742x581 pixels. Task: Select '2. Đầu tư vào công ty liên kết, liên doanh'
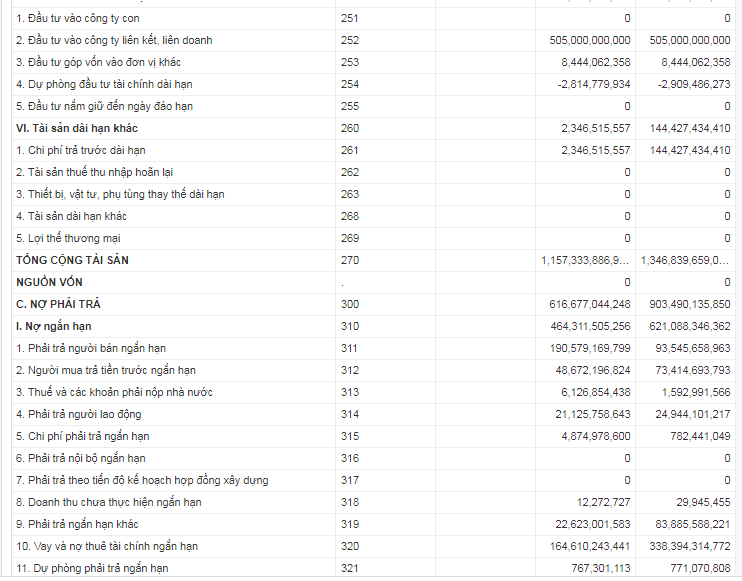[114, 40]
